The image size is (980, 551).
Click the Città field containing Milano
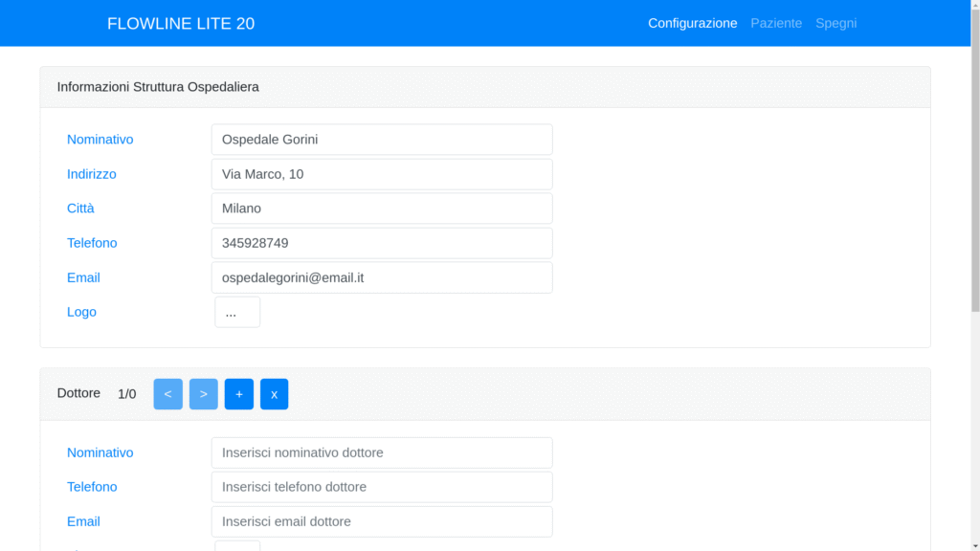(x=381, y=209)
